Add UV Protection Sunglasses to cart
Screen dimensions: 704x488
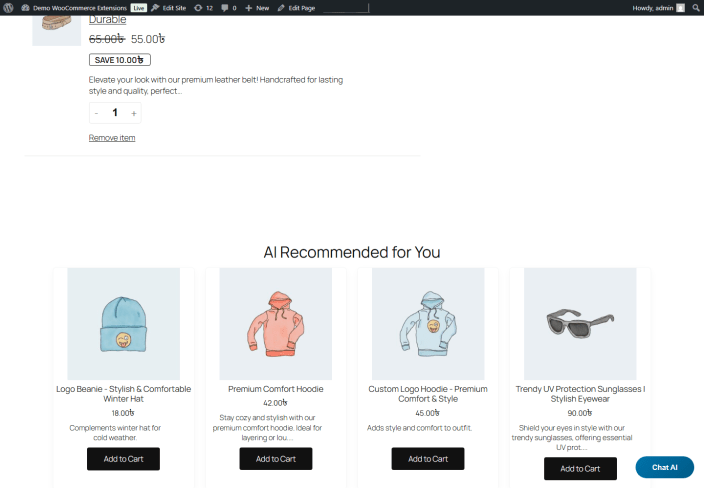580,469
